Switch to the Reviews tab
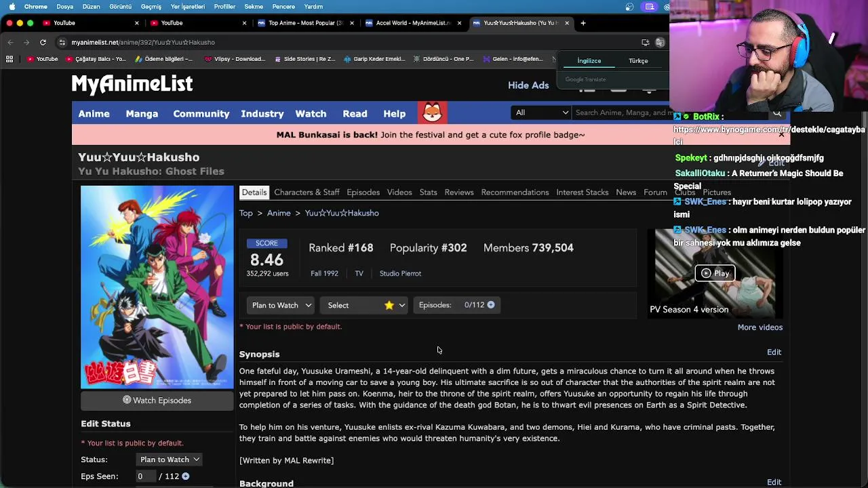This screenshot has height=488, width=868. click(x=459, y=192)
